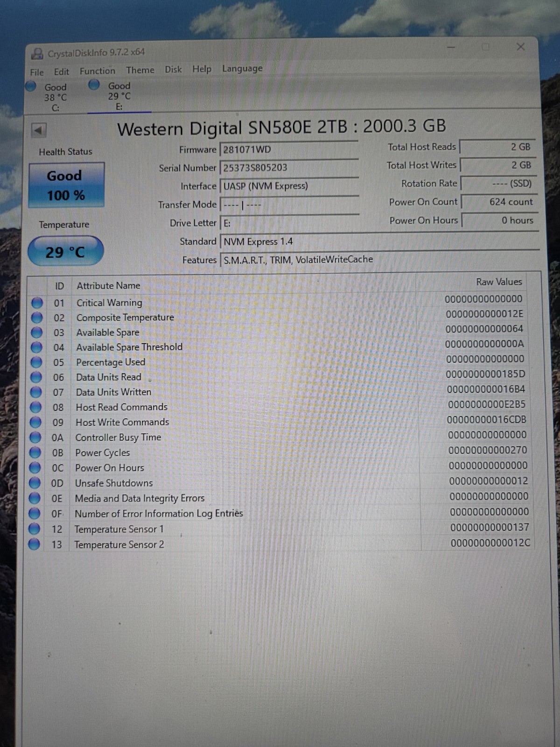Click raw value 00000000016CDB

coord(486,420)
